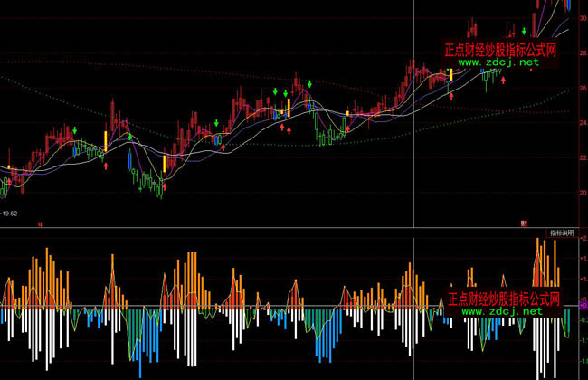Select the yellow bar at the chart's lowest dip

click(x=164, y=164)
